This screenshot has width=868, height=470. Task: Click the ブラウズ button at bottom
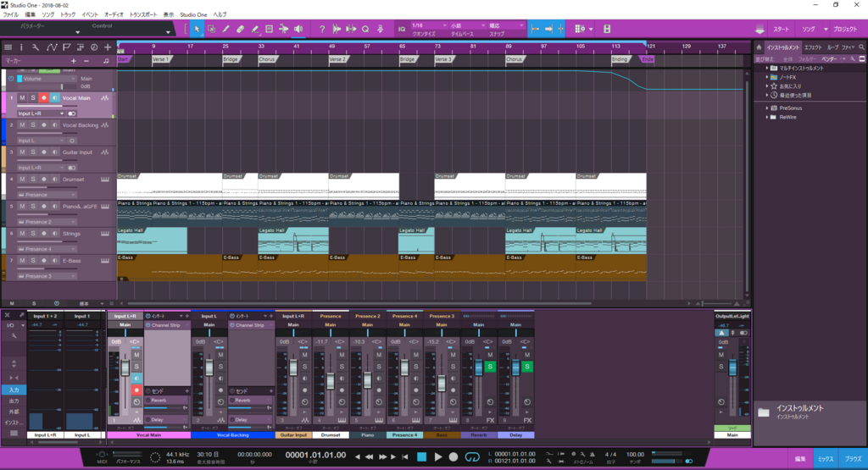click(x=853, y=459)
